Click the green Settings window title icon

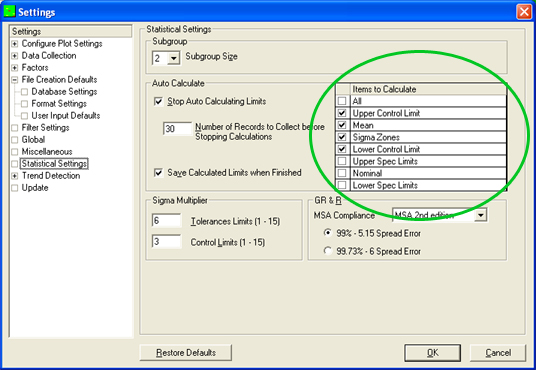[9, 11]
